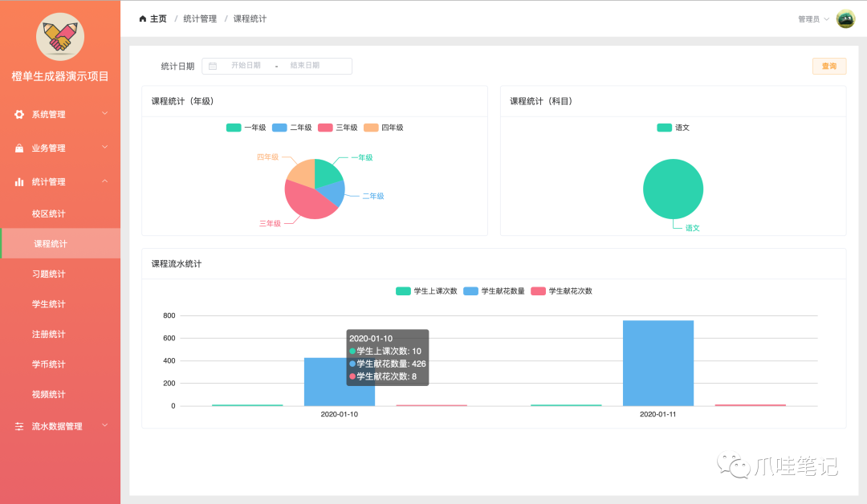
Task: Expand the 系统管理 menu chevron
Action: click(x=104, y=114)
